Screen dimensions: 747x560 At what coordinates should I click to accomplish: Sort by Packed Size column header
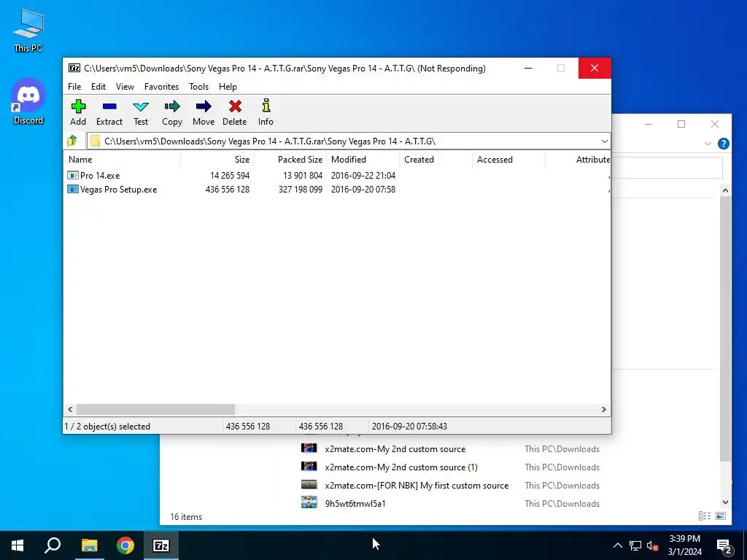coord(290,160)
